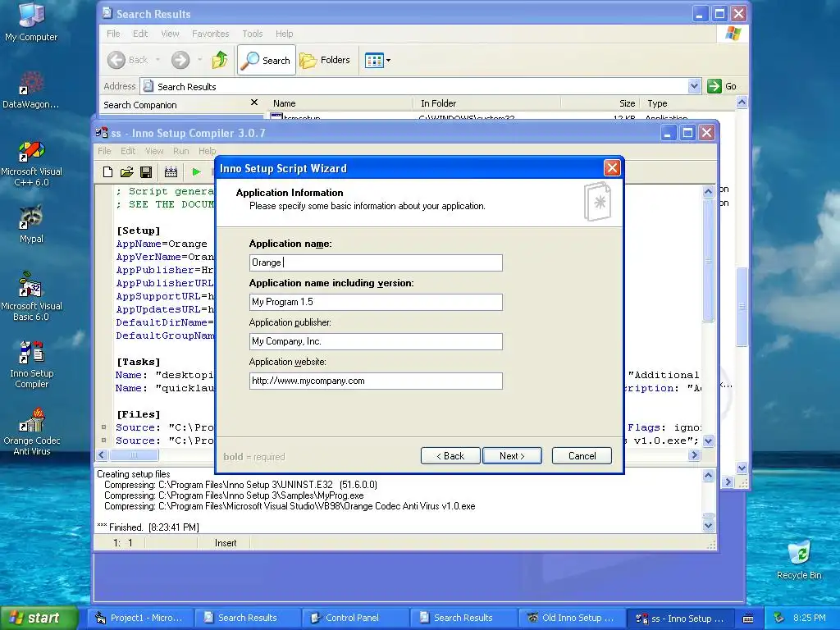Open View menu in Inno Setup Compiler
This screenshot has width=840, height=630.
(154, 151)
